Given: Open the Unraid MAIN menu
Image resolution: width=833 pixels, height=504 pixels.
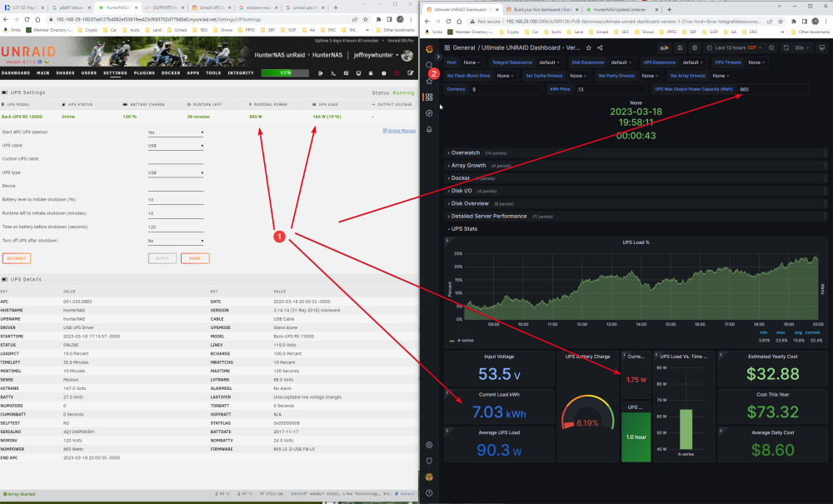Looking at the screenshot, I should pos(43,73).
